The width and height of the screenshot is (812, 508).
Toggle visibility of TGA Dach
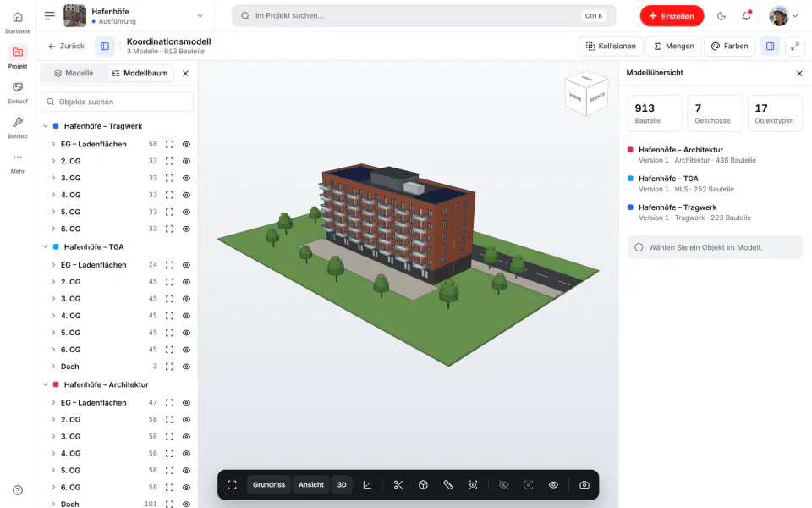point(186,367)
